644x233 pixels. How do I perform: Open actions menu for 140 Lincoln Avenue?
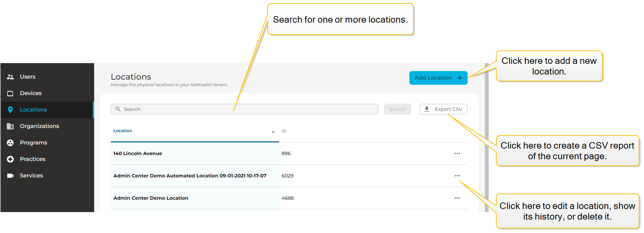point(457,153)
